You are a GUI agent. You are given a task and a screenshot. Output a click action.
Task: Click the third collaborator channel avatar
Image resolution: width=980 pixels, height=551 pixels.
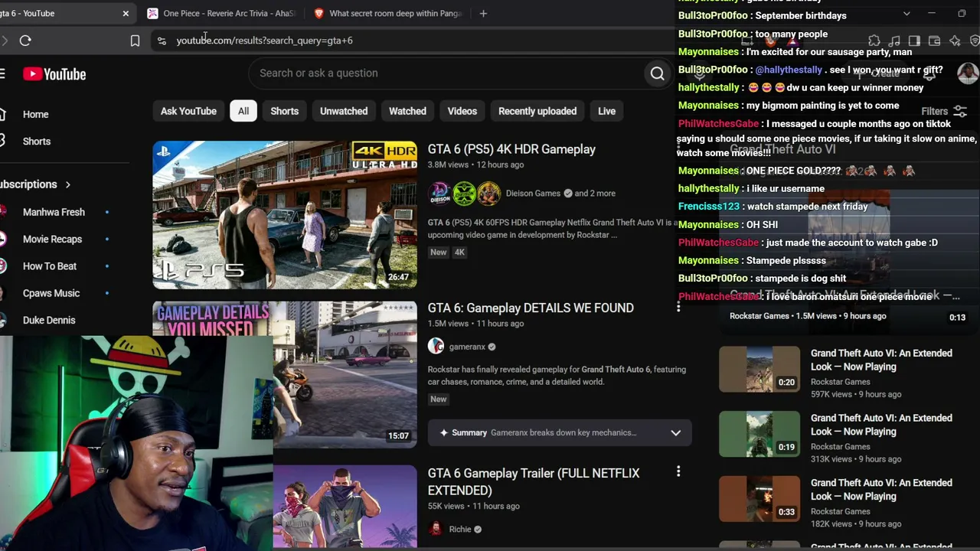pos(488,194)
